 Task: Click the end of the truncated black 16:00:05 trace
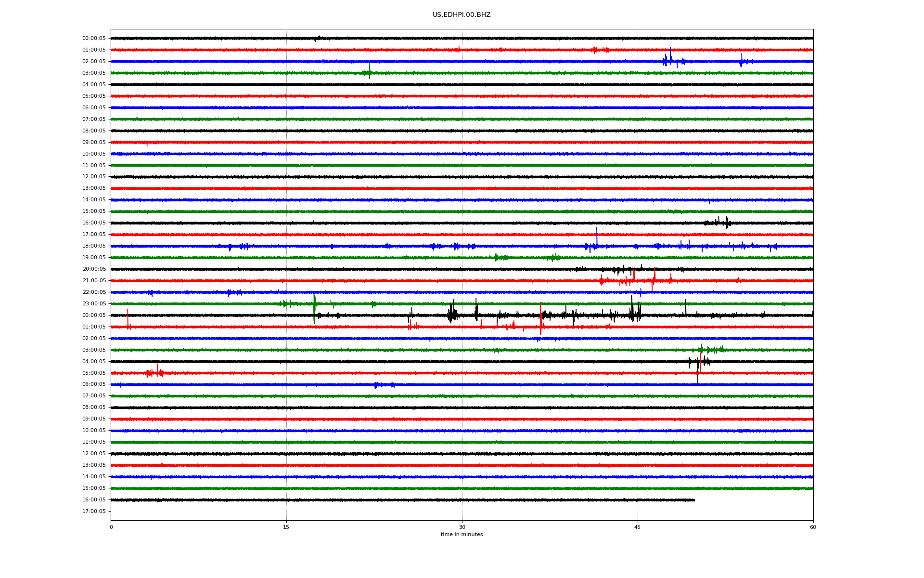point(694,500)
